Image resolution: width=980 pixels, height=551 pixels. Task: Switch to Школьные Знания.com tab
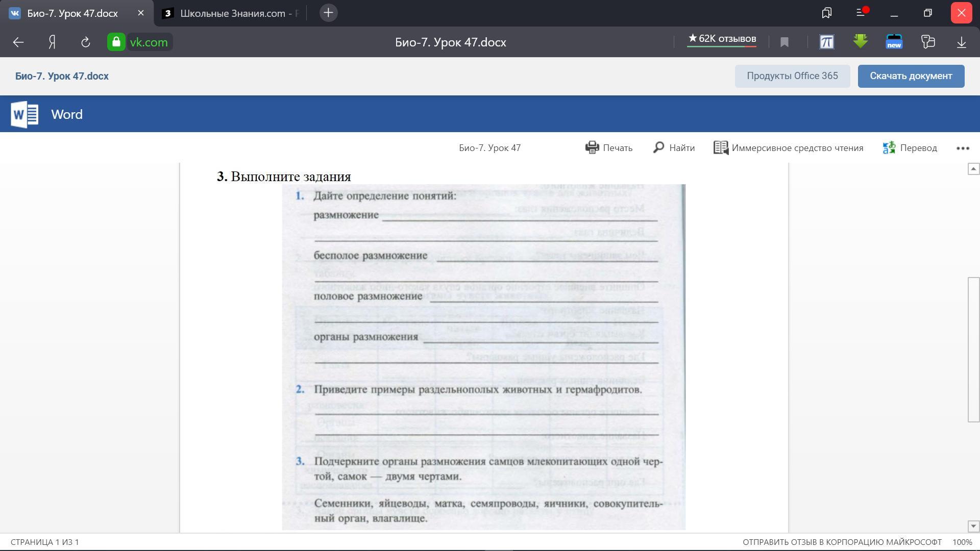click(232, 13)
